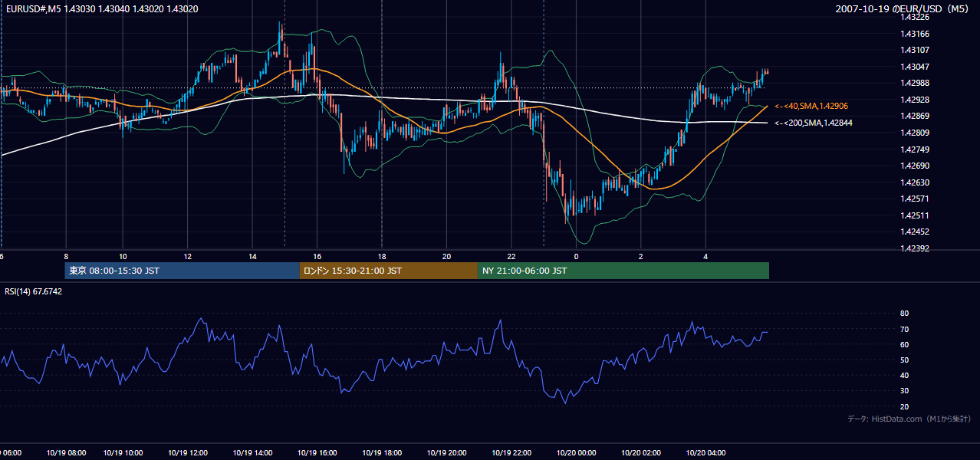Click hour tick 2 under the price chart
Image resolution: width=980 pixels, height=460 pixels.
click(x=641, y=257)
